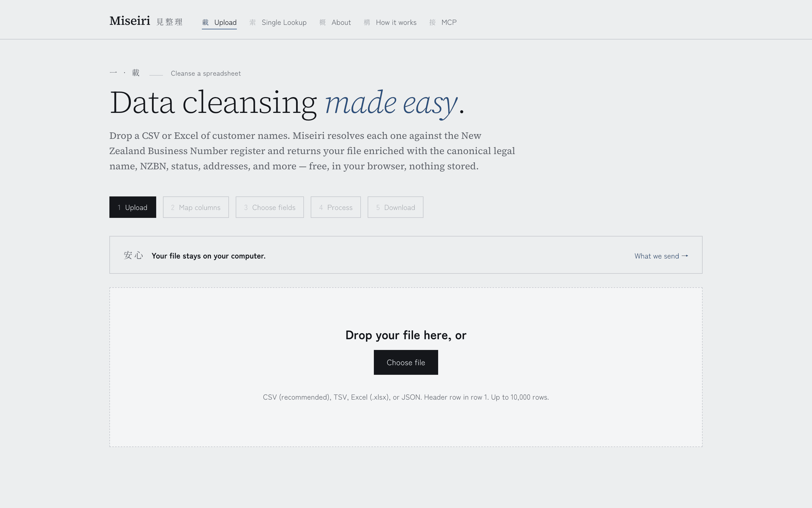Go to the About page
The image size is (812, 508).
click(335, 23)
